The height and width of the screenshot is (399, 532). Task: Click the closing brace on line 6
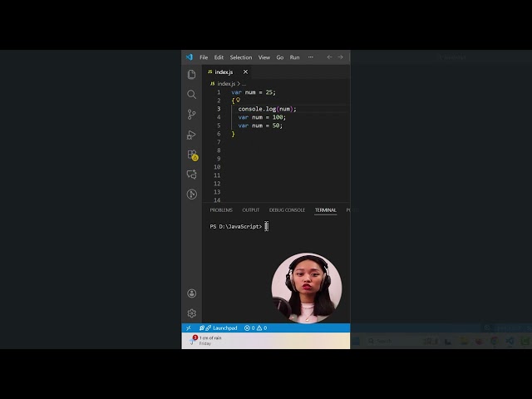pos(233,134)
